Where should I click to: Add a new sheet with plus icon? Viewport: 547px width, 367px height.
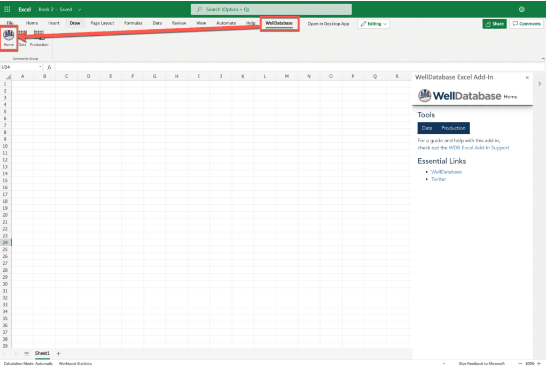tap(58, 353)
